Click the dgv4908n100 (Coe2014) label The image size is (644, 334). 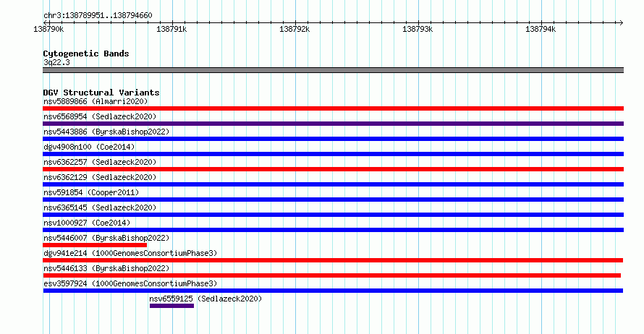(x=89, y=147)
